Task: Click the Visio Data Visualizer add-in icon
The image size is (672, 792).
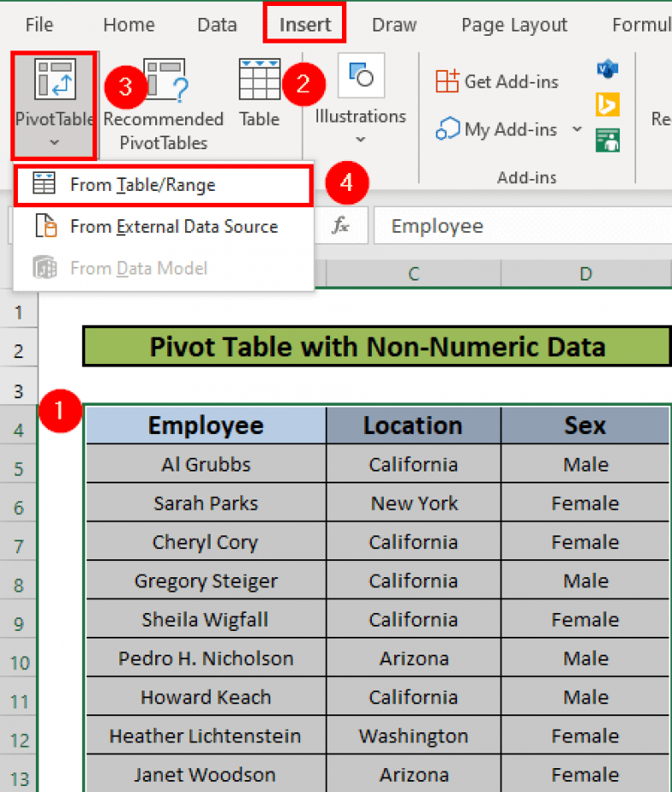Action: (x=607, y=69)
